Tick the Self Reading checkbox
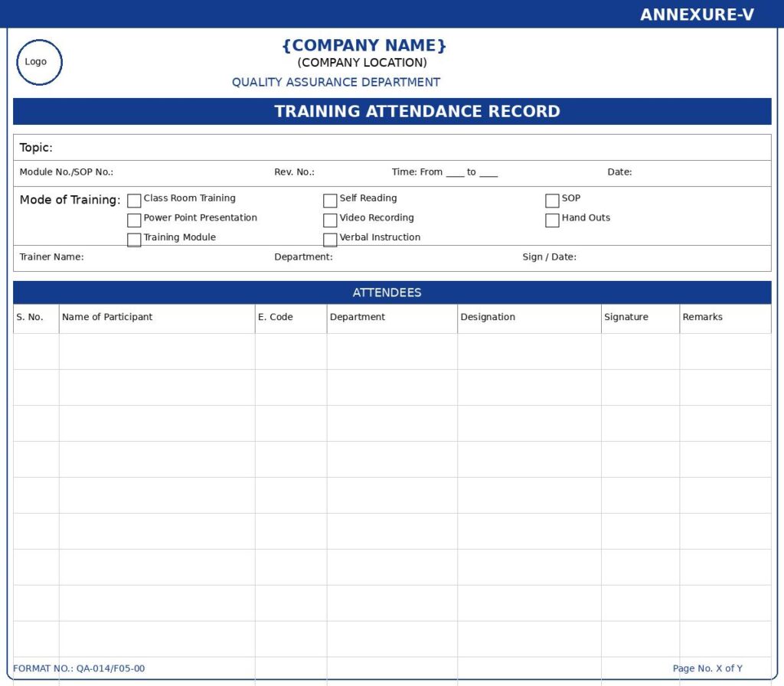 coord(330,201)
